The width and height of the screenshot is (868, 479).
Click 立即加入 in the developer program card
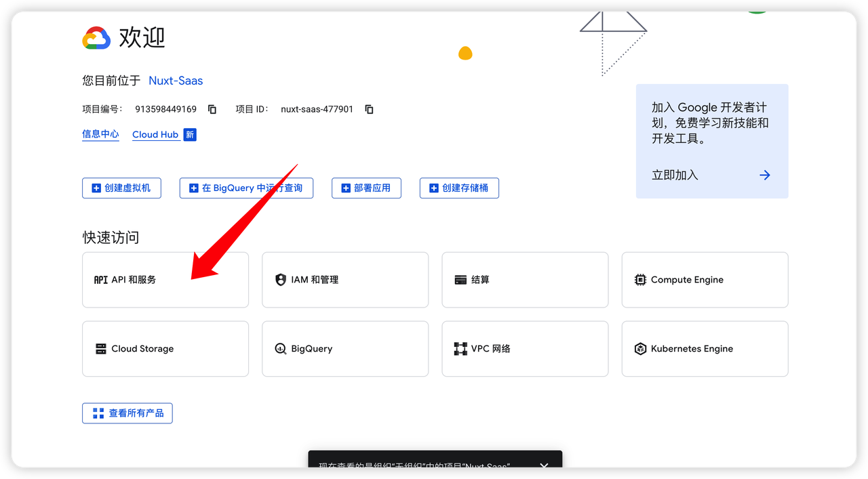[675, 175]
